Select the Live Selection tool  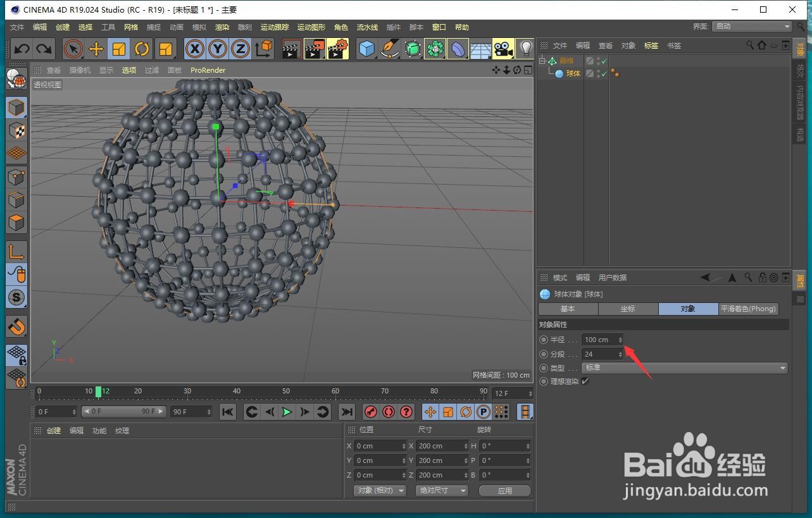(x=73, y=49)
